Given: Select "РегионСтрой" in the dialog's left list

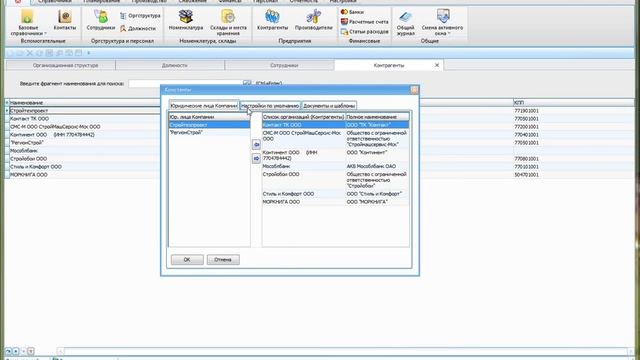Looking at the screenshot, I should coord(209,133).
